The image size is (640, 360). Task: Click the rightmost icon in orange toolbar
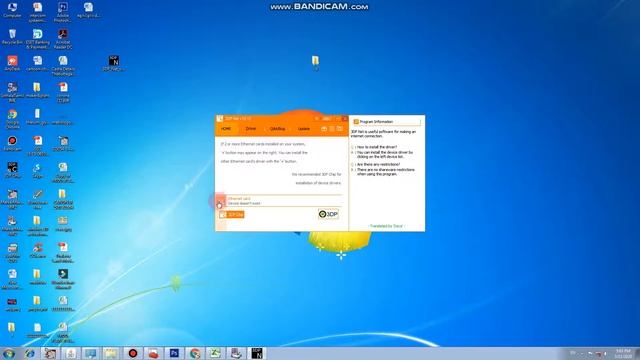340,129
